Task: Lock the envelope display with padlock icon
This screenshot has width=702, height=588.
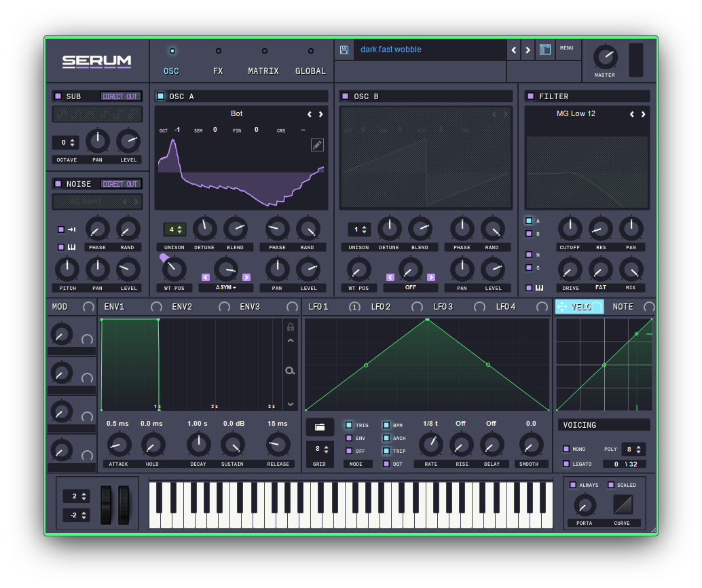Action: click(x=290, y=327)
